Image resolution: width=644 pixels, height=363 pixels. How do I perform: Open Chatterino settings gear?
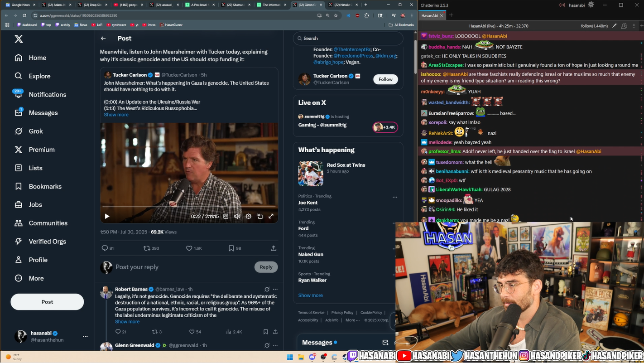tap(591, 5)
